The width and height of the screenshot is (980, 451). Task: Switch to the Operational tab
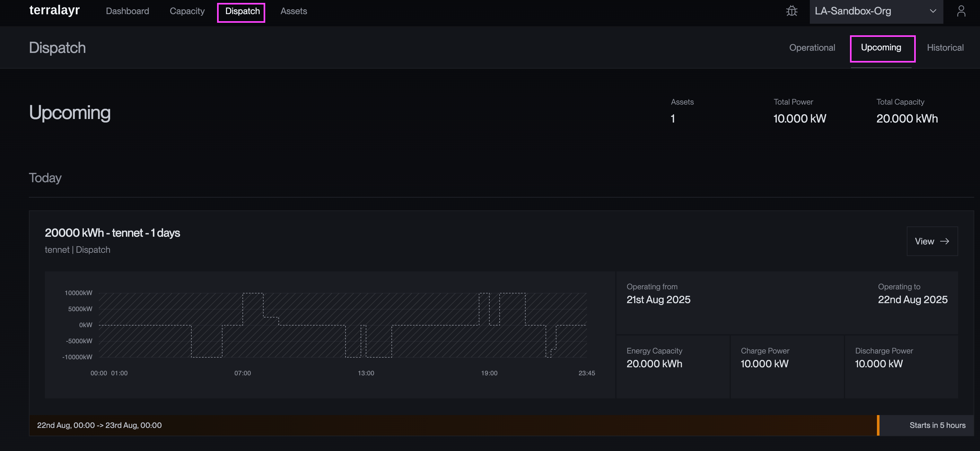click(x=812, y=47)
